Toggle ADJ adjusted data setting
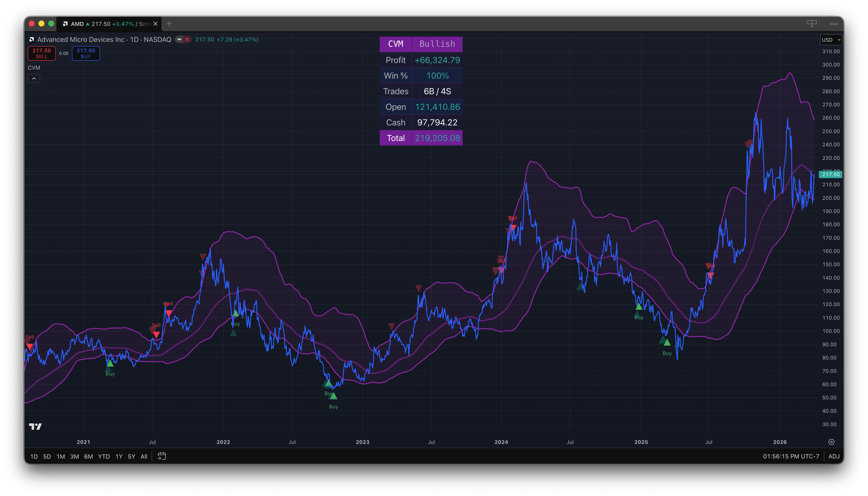868x496 pixels. pos(834,456)
